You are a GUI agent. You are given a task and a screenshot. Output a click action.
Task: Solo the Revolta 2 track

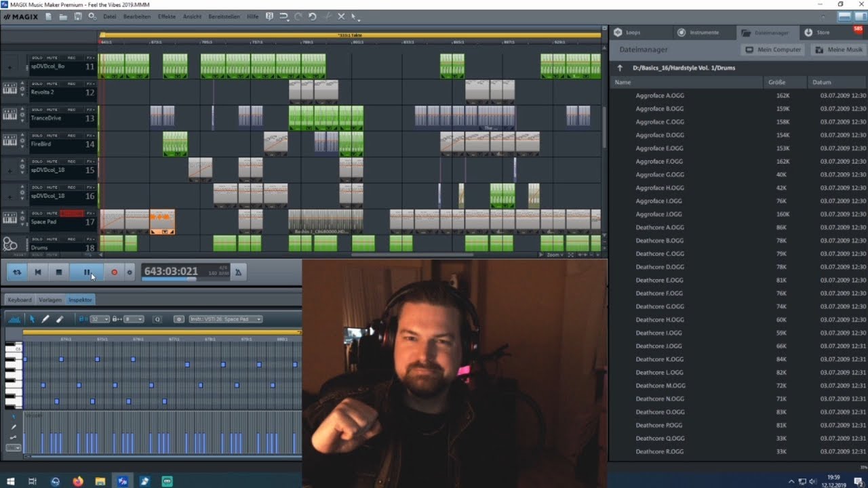tap(37, 83)
